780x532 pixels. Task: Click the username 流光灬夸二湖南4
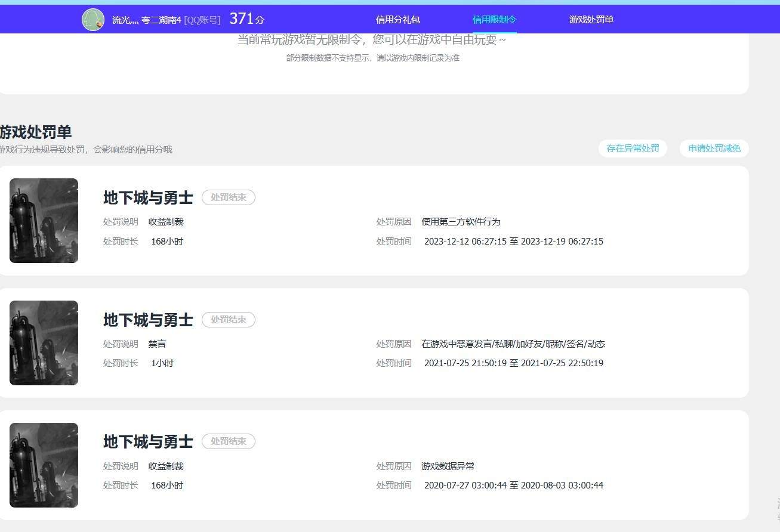[146, 20]
